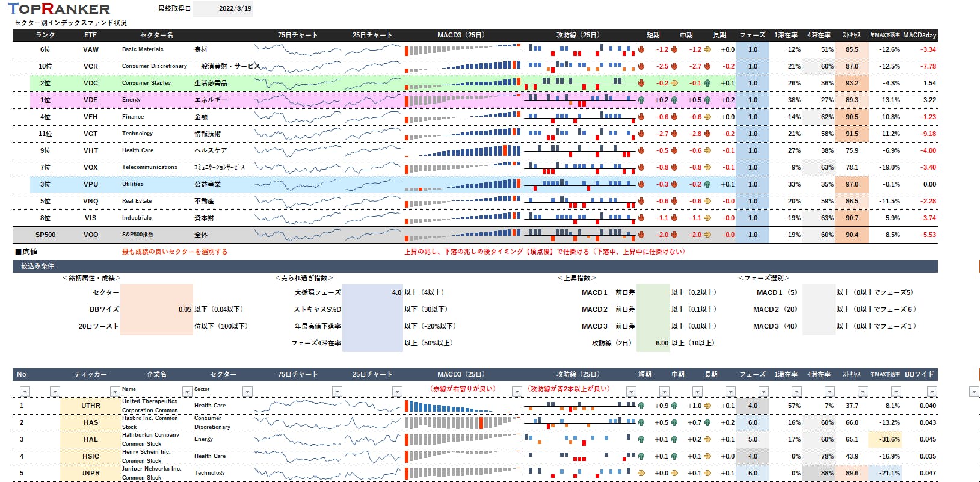
Task: Click the BBワイズ 0.05 input cell
Action: click(x=157, y=309)
